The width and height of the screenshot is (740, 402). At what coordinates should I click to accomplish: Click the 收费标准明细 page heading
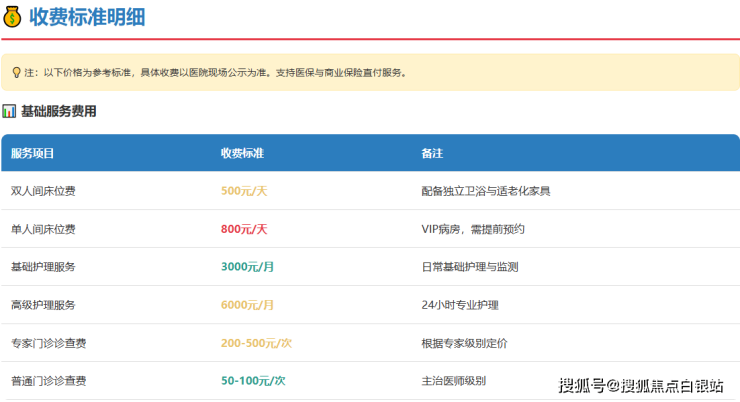point(85,17)
